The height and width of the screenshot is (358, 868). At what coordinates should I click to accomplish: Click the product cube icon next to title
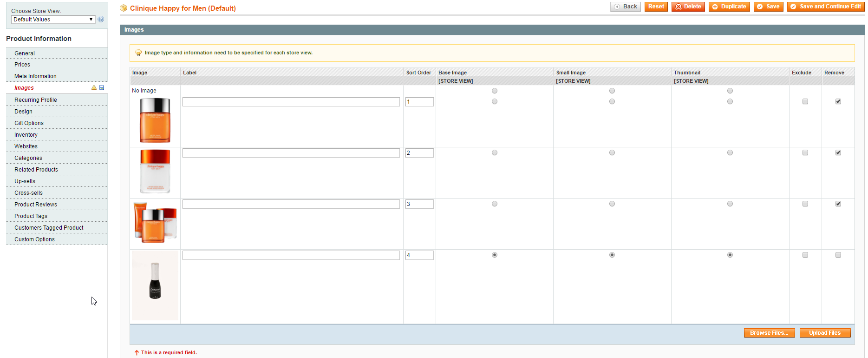(x=124, y=8)
